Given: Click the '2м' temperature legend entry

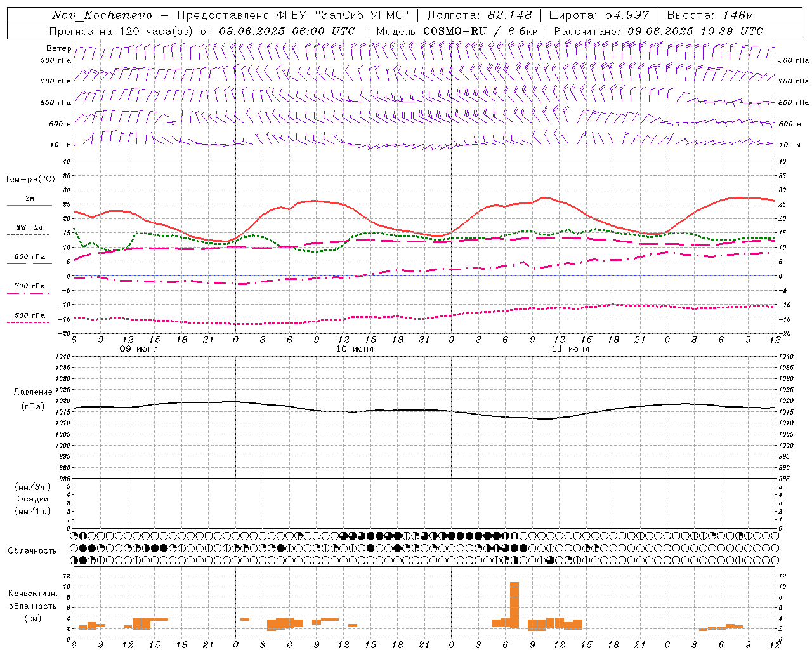Looking at the screenshot, I should coord(30,199).
